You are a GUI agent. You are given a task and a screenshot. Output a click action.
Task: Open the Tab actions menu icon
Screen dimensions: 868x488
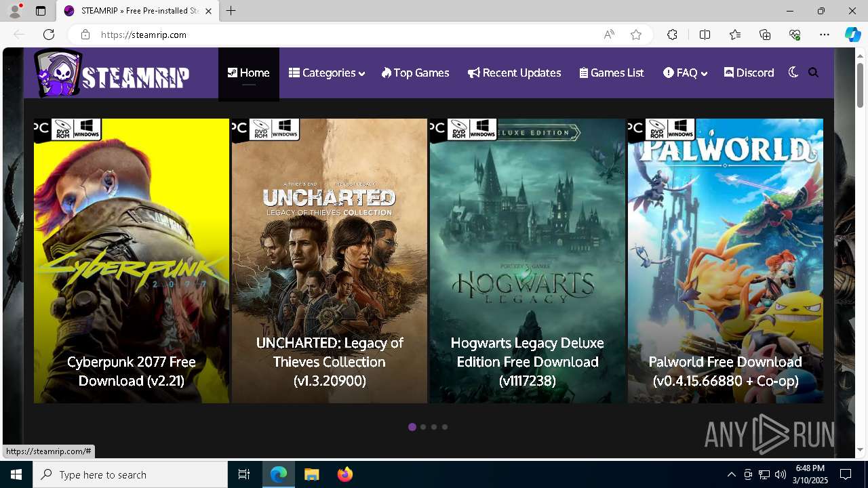coord(41,11)
